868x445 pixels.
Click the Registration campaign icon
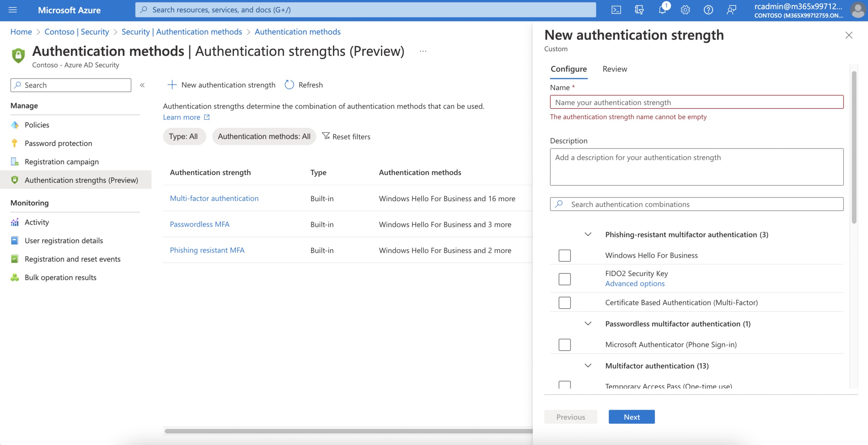tap(15, 161)
